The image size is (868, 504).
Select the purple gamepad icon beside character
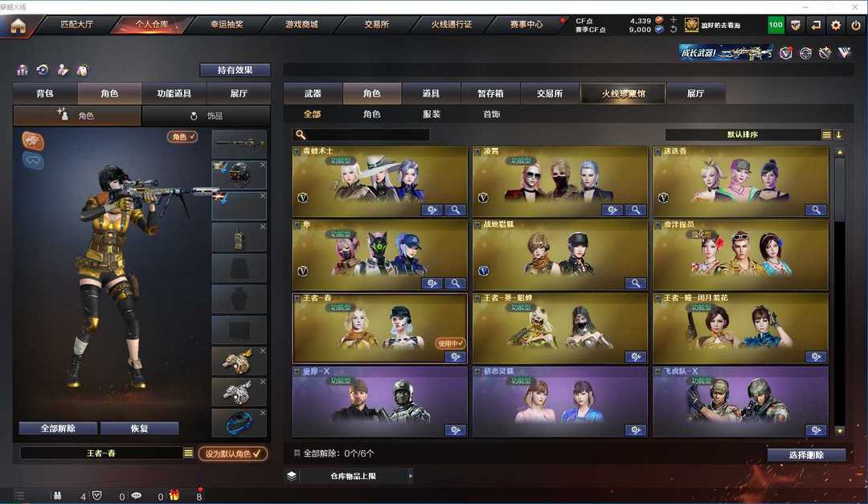click(33, 162)
